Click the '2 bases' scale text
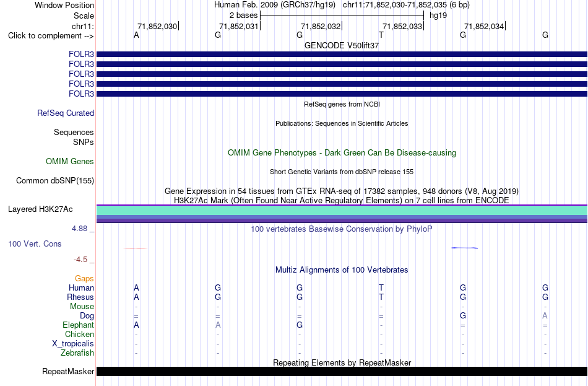588x386 pixels. click(x=244, y=15)
